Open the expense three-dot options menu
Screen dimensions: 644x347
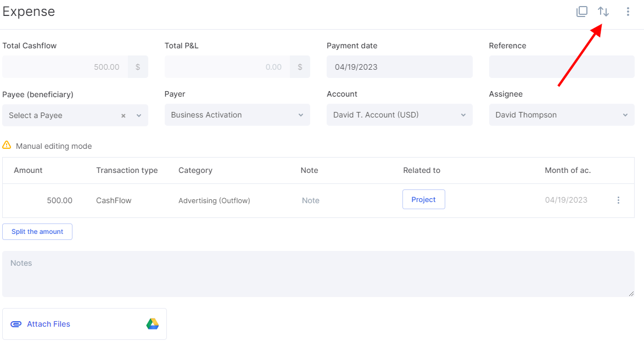(x=628, y=12)
